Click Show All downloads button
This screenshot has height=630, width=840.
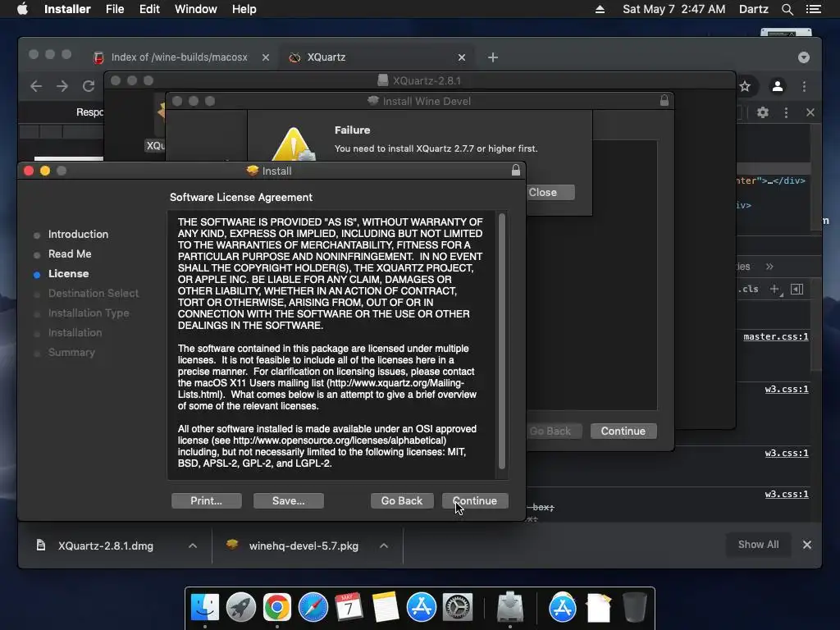point(758,545)
